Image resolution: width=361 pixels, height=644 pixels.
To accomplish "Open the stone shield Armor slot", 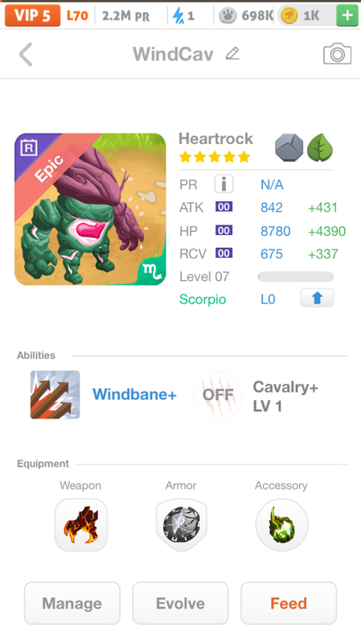I will [x=182, y=525].
